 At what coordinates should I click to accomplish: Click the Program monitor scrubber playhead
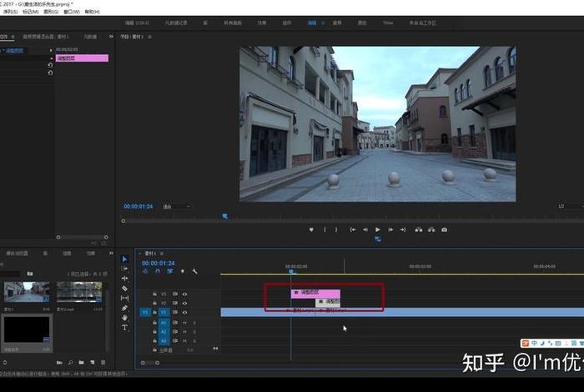[x=224, y=216]
